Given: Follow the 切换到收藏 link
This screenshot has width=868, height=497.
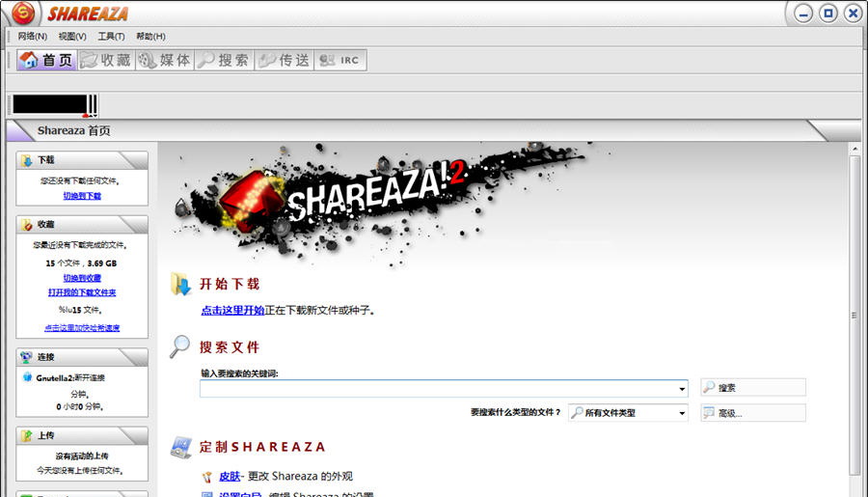Looking at the screenshot, I should pos(82,278).
